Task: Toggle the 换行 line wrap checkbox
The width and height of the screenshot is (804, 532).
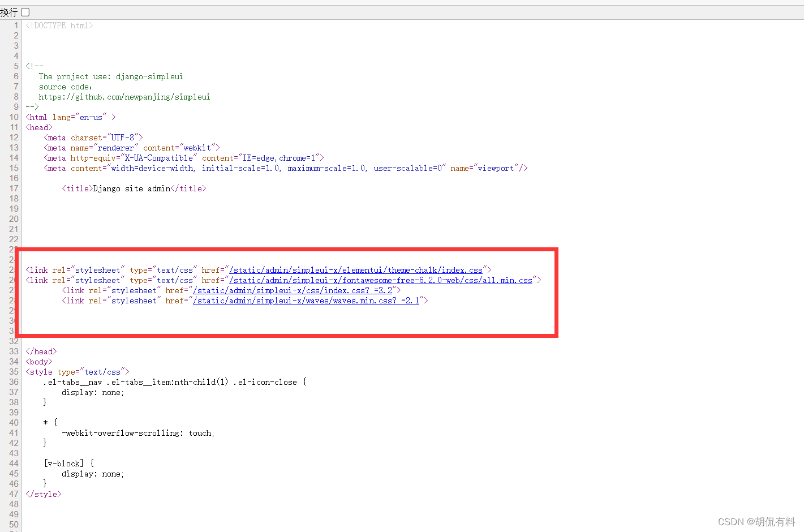Action: [x=25, y=12]
